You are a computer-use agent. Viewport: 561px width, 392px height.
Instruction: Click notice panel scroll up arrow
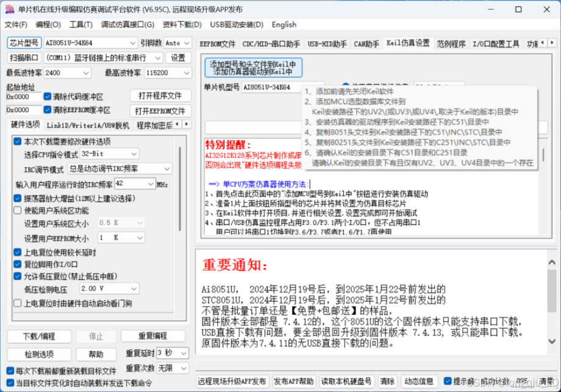(x=552, y=263)
